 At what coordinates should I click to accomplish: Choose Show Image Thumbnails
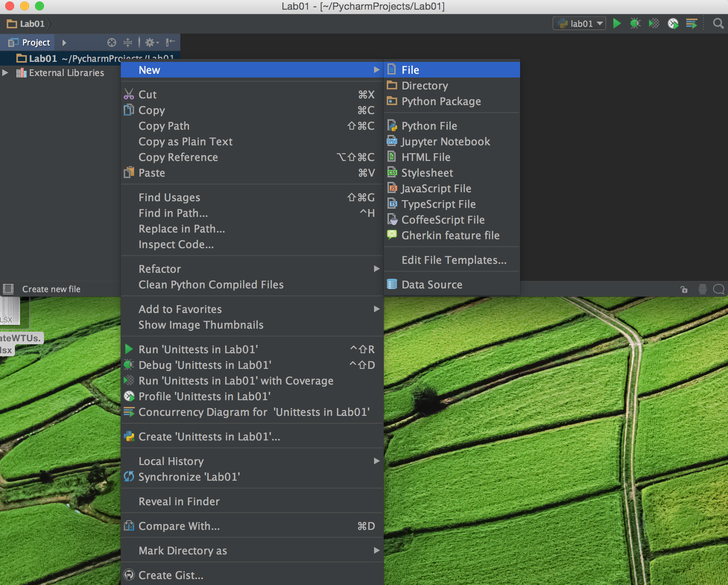252,325
